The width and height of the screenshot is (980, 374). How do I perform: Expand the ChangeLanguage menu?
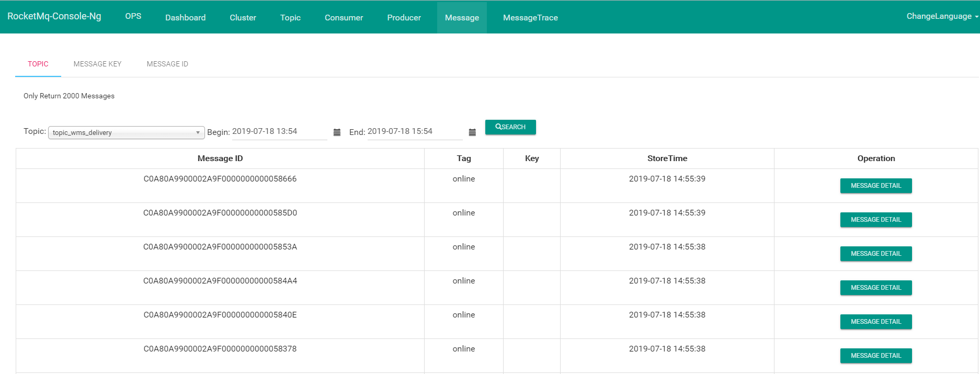click(942, 16)
